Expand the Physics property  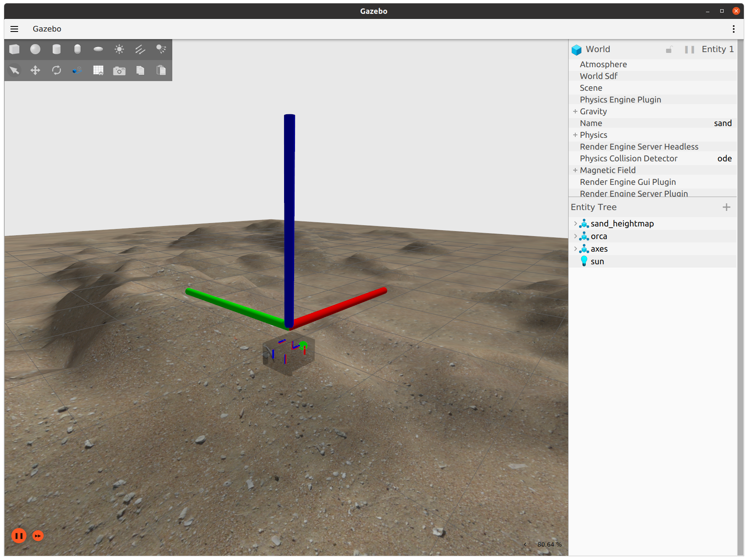(575, 135)
